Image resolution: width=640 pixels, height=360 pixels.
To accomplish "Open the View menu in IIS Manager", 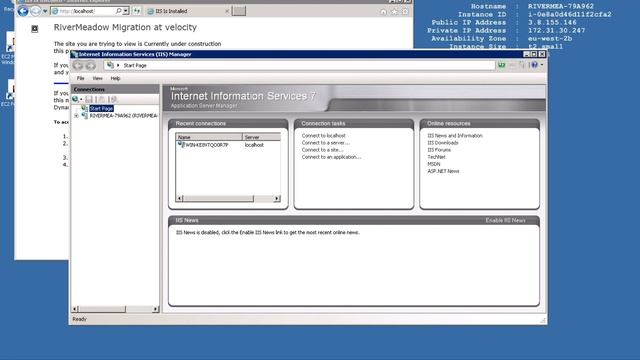I will [97, 78].
